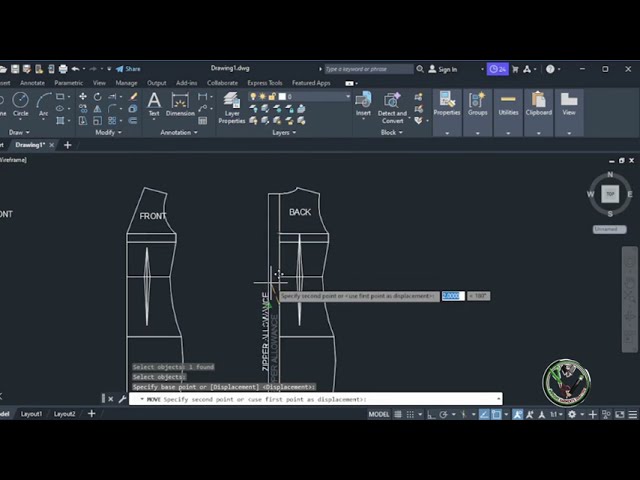Viewport: 640px width, 480px height.
Task: Open the layer name dropdown list
Action: coord(348,96)
